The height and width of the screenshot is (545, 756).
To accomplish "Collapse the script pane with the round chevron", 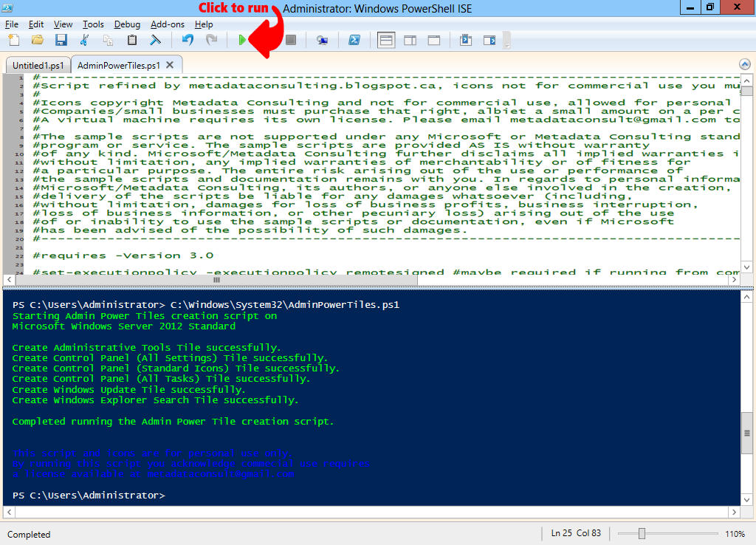I will (745, 64).
